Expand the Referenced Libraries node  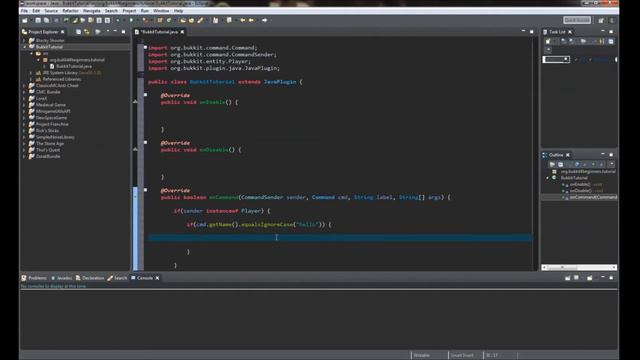[x=31, y=79]
